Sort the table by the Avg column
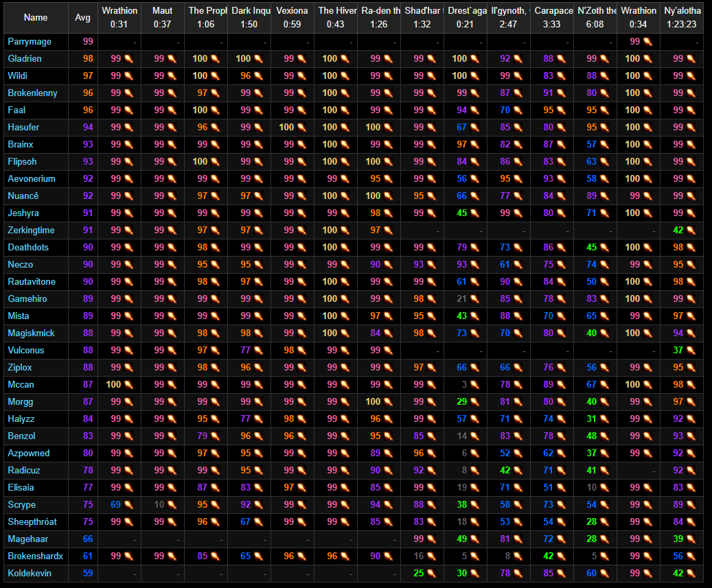Viewport: 712px width, 588px height. point(82,18)
